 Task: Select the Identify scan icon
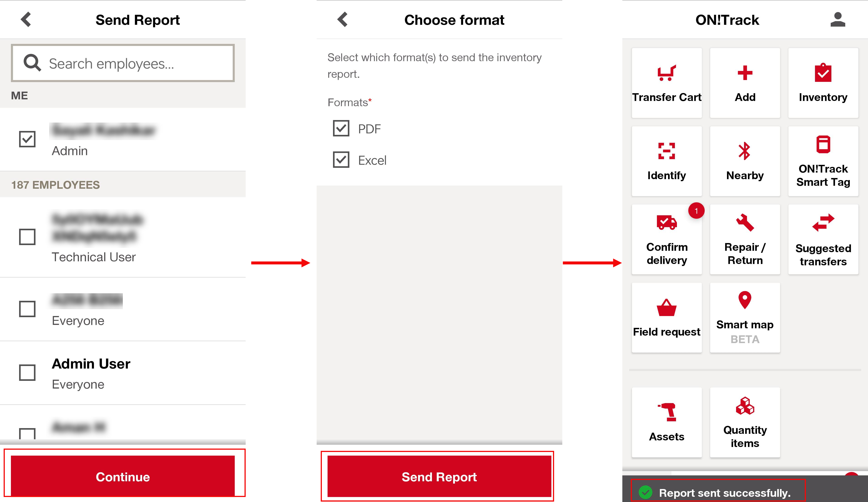(x=666, y=151)
